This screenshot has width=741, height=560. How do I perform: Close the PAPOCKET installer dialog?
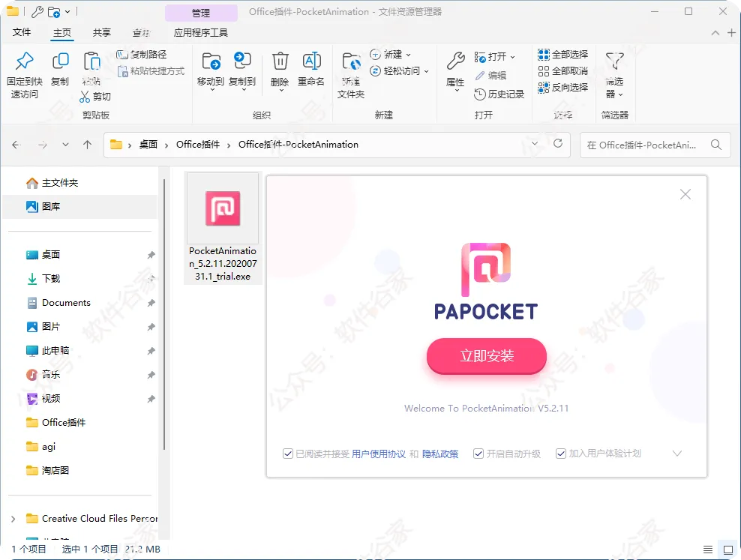pos(685,194)
